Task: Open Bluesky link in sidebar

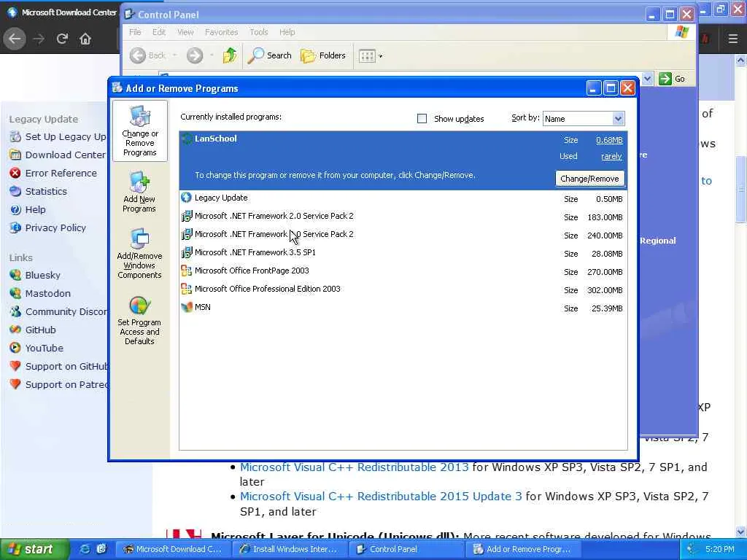Action: [x=43, y=275]
